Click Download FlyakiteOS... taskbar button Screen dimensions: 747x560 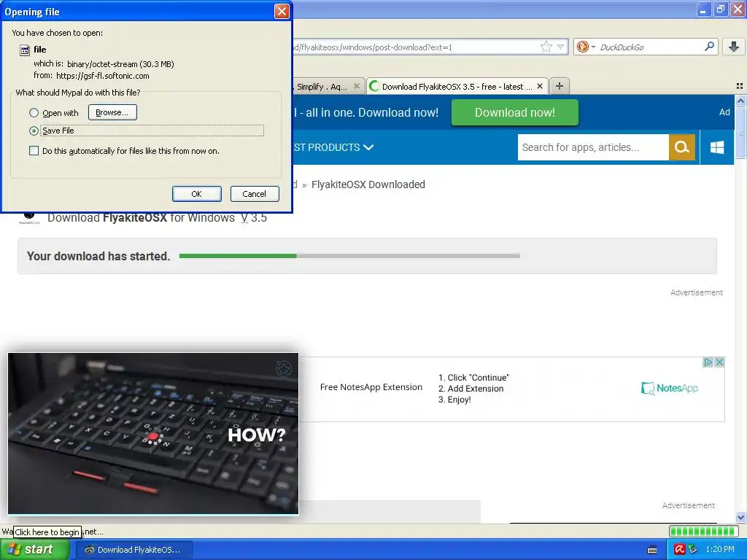[x=133, y=550]
